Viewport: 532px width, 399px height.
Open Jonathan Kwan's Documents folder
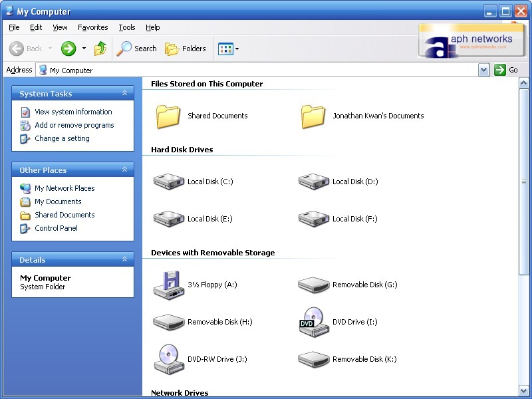[313, 116]
